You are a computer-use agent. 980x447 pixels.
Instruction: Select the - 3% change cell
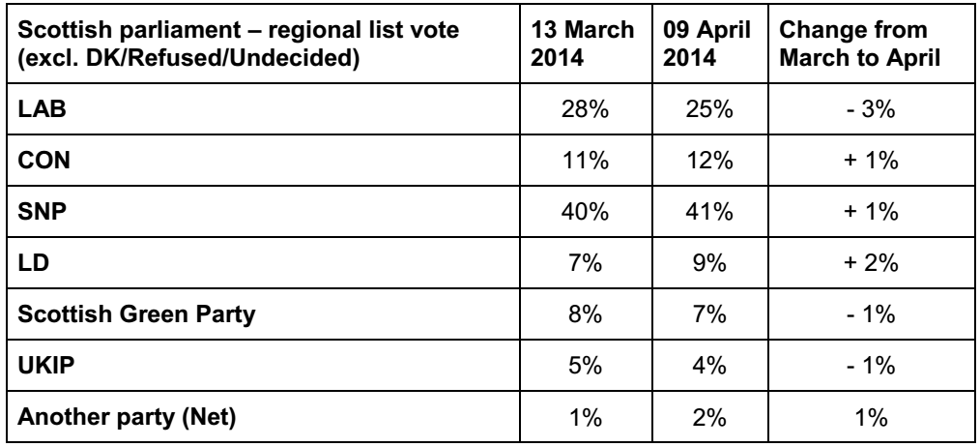871,109
